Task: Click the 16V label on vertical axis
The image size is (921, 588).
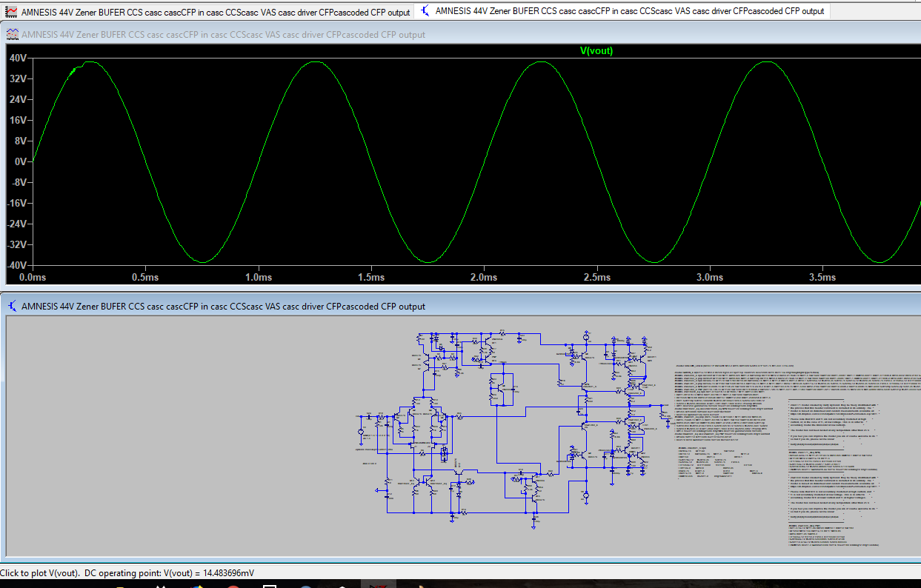Action: (x=18, y=120)
